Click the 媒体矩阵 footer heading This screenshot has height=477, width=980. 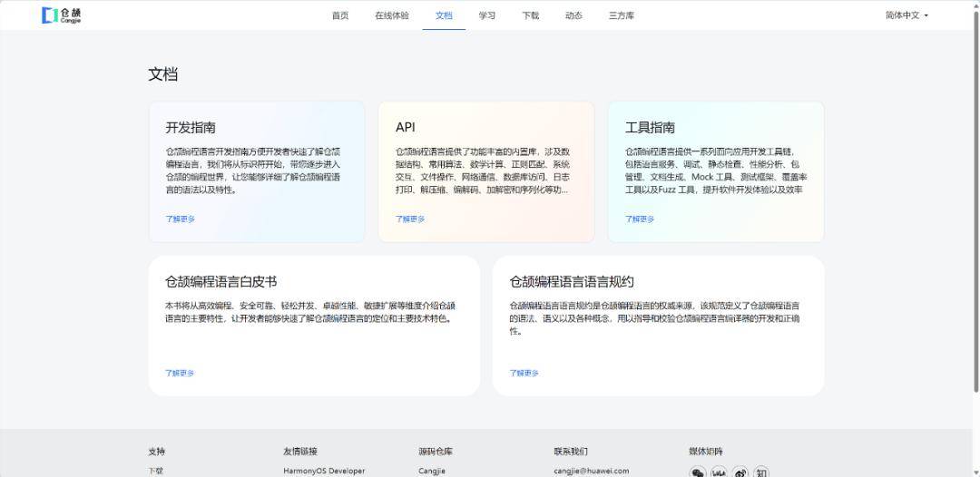tap(706, 452)
